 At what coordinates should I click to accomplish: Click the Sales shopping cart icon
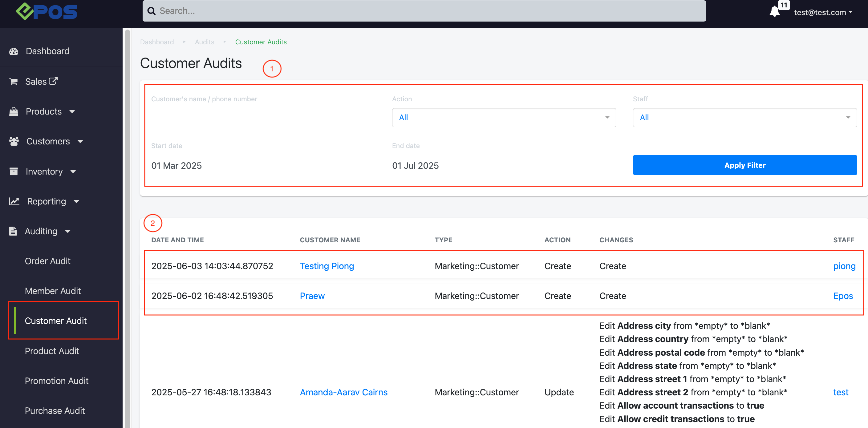coord(14,82)
